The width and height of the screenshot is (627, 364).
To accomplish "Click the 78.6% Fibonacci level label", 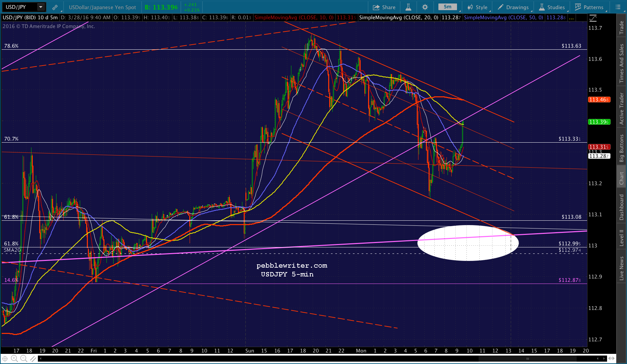I will pos(11,46).
